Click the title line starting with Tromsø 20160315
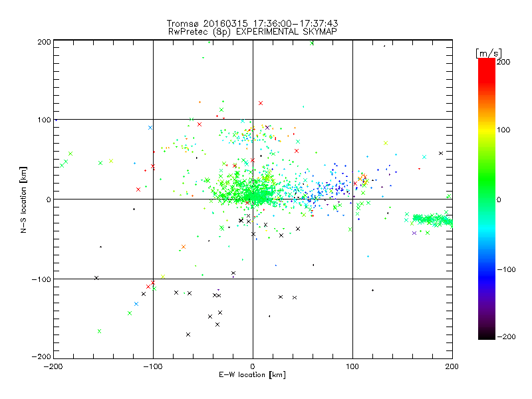Screen dimensions: 532x399 pyautogui.click(x=252, y=23)
